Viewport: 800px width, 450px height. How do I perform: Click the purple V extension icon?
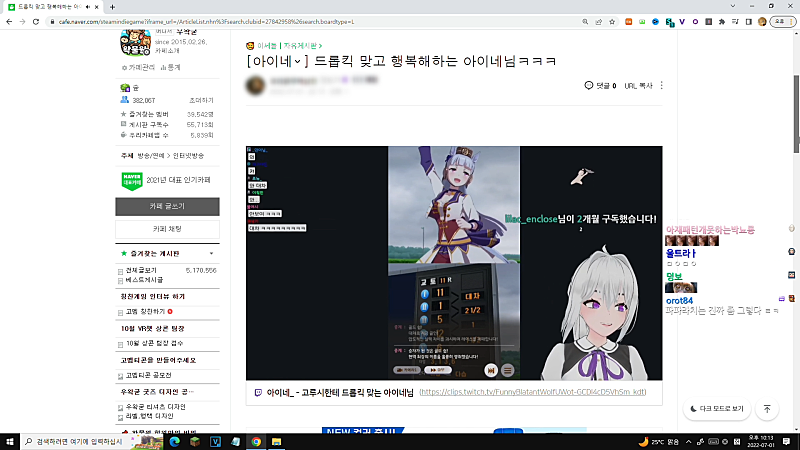click(x=682, y=22)
